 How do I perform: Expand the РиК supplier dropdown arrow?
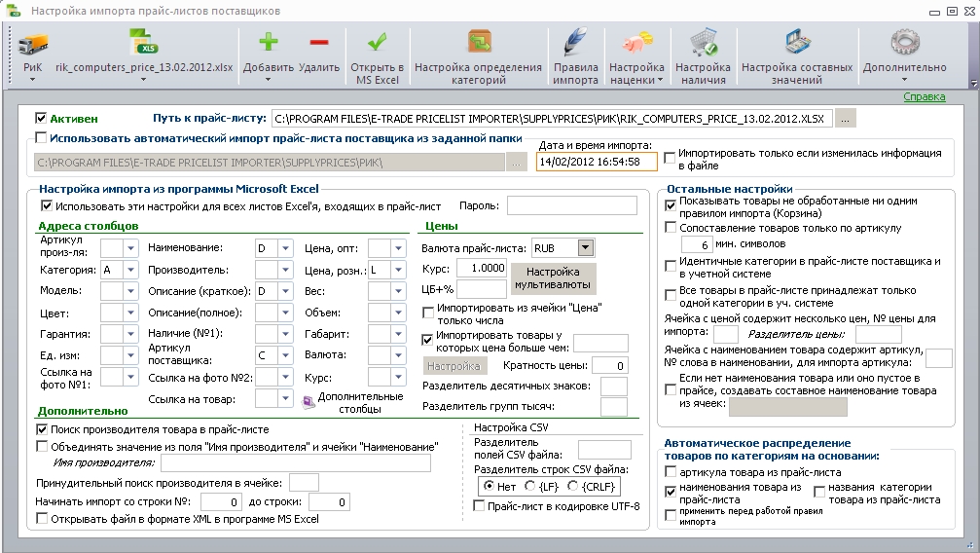tap(33, 80)
